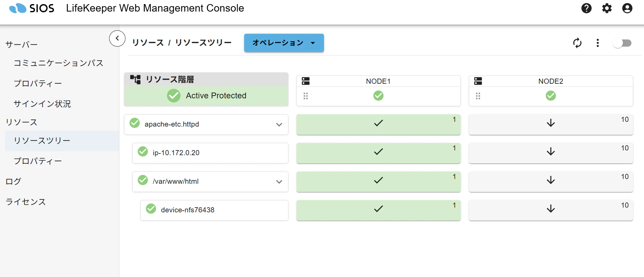This screenshot has width=644, height=277.
Task: Open the help question mark icon
Action: point(586,8)
